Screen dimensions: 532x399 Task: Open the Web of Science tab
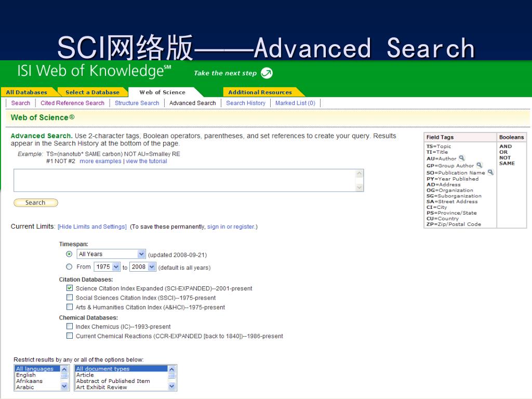click(163, 92)
